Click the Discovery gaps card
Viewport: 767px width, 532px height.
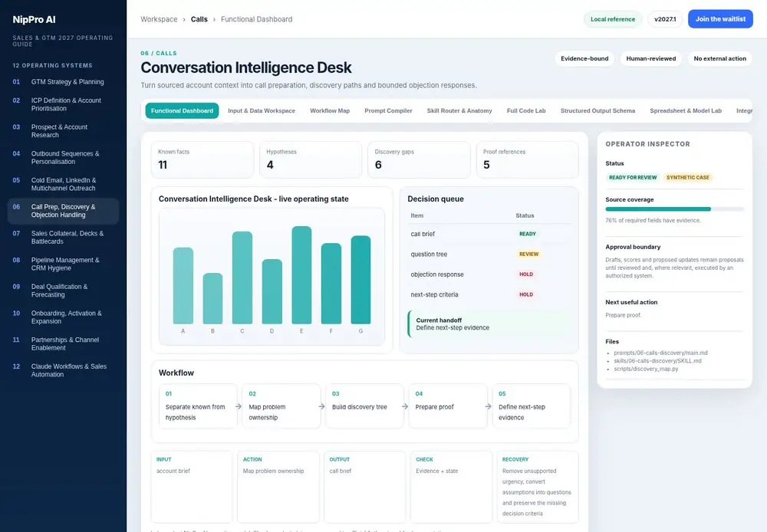[x=419, y=160]
